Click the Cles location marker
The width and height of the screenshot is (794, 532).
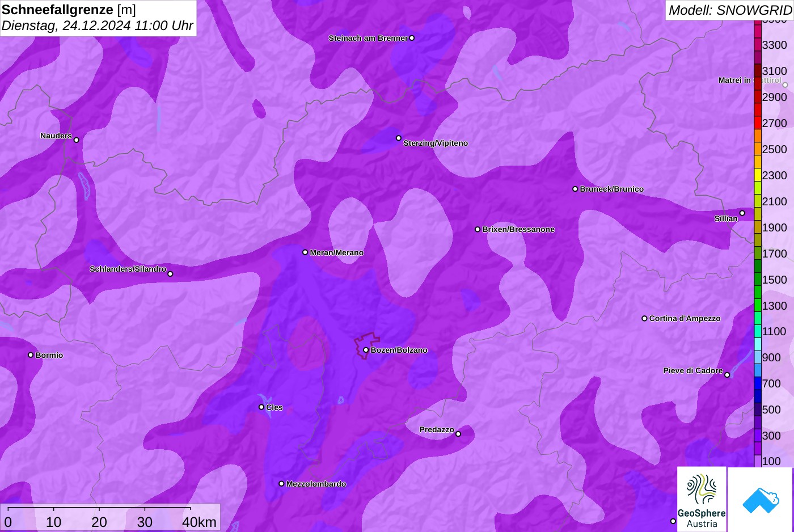[261, 407]
